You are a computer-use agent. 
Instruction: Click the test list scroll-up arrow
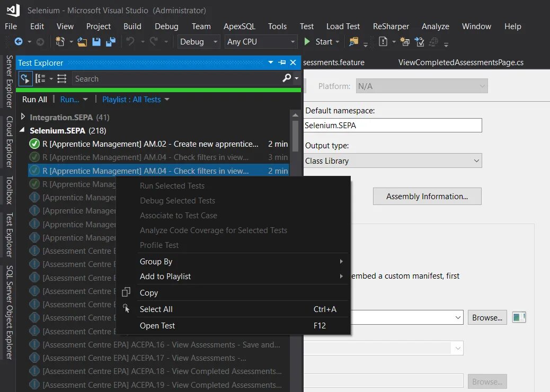coord(295,114)
